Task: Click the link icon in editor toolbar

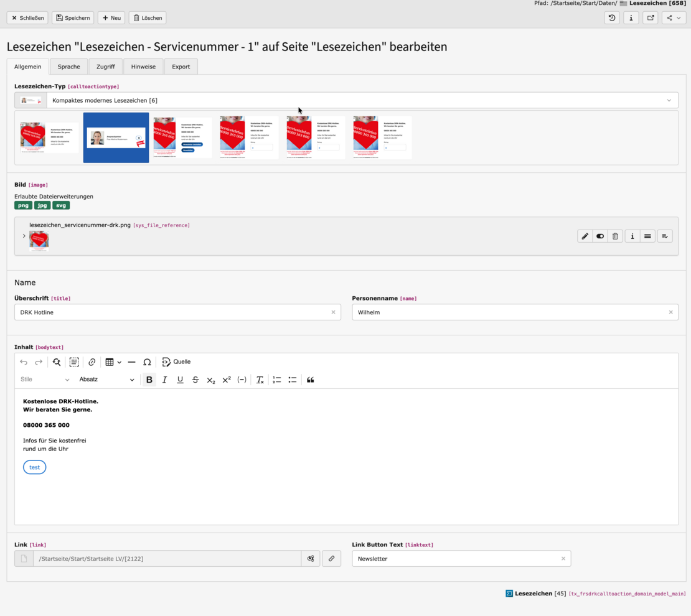Action: click(x=92, y=362)
